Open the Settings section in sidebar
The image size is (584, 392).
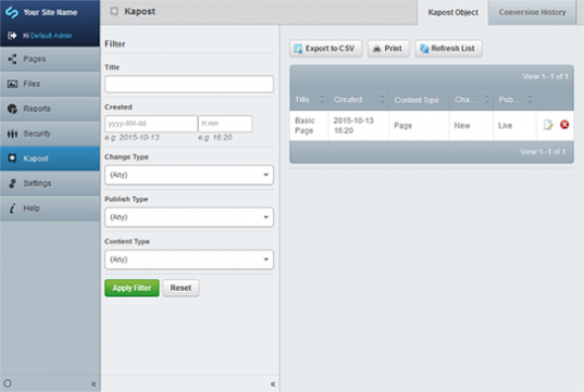click(49, 183)
